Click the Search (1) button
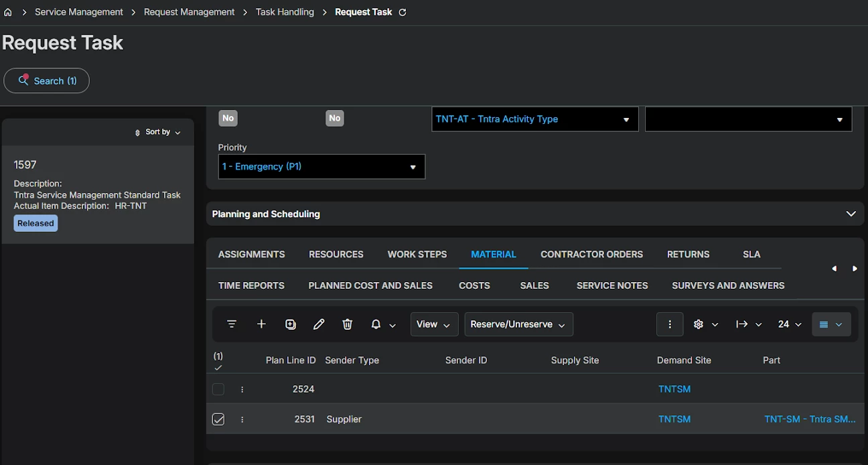The image size is (868, 465). tap(47, 81)
